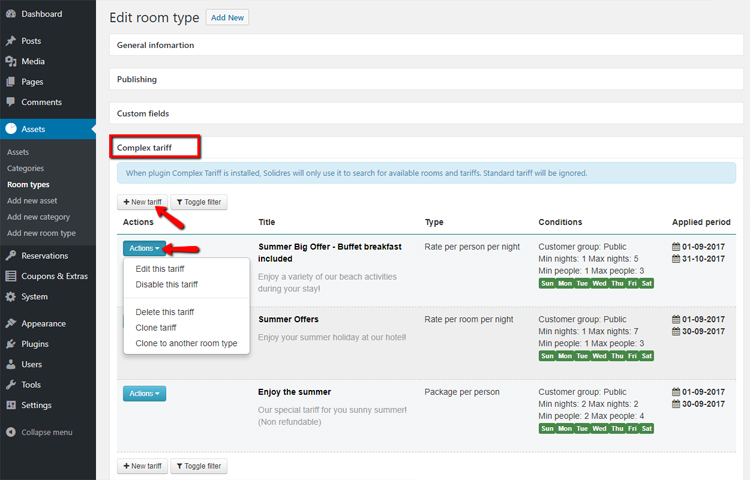This screenshot has height=480, width=750.
Task: Click the Tools wrench icon
Action: [x=10, y=385]
